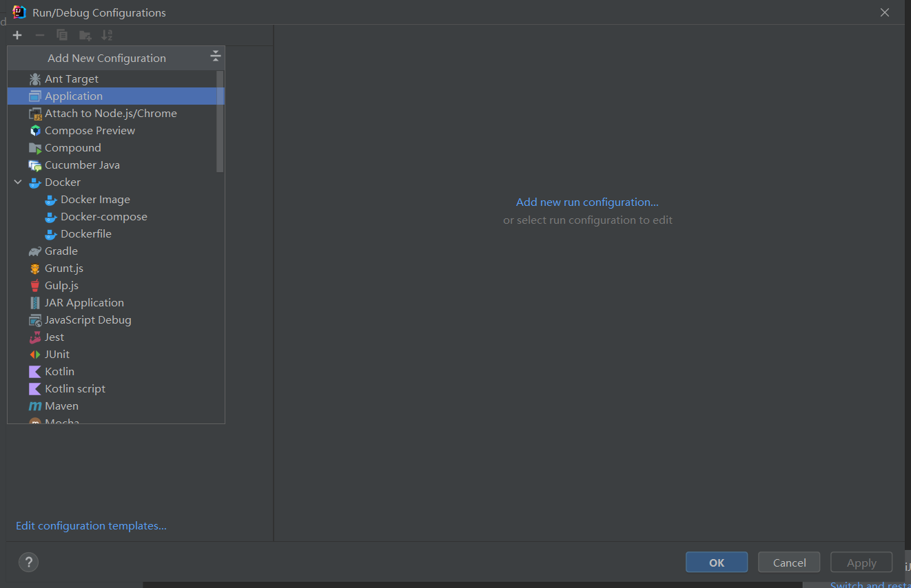Click the Apply button
Screen dimensions: 911x588
(861, 563)
